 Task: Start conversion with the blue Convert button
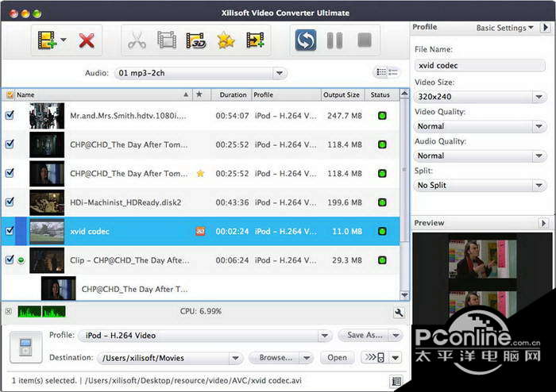click(306, 40)
